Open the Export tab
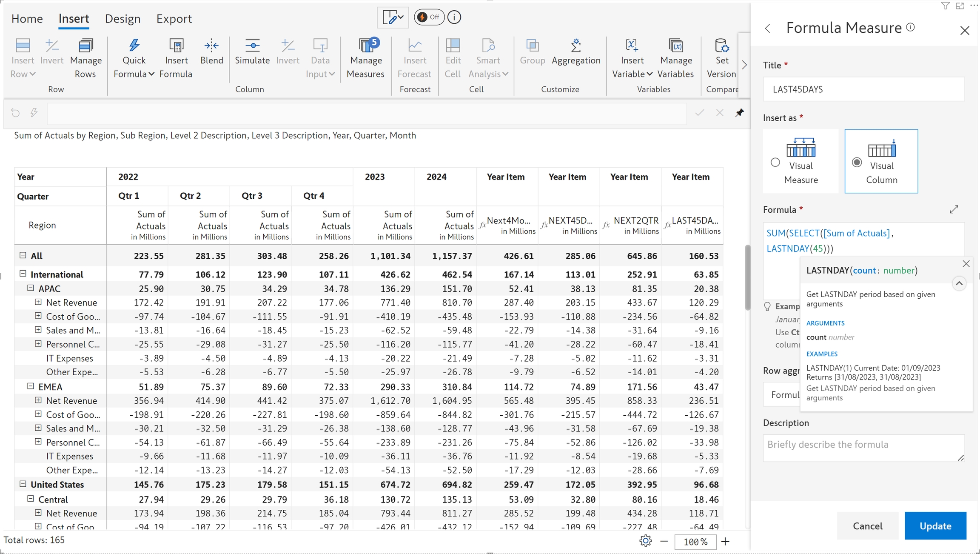980x554 pixels. [174, 19]
